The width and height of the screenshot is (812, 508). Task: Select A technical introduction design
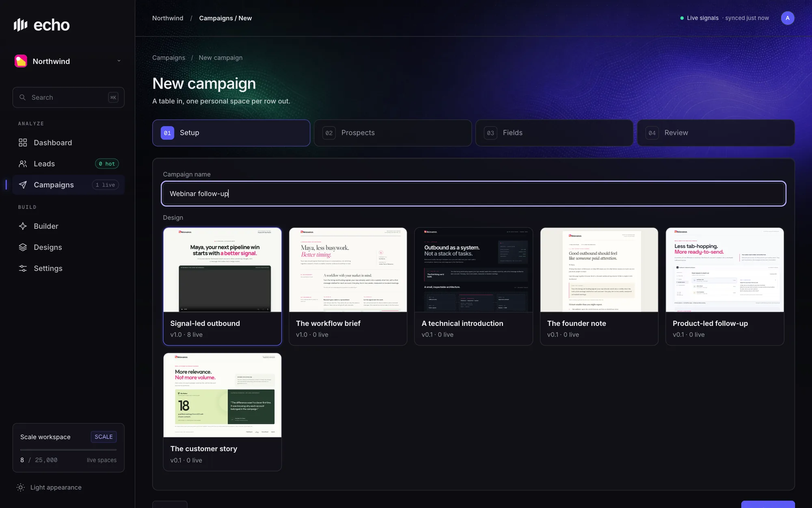click(x=473, y=286)
